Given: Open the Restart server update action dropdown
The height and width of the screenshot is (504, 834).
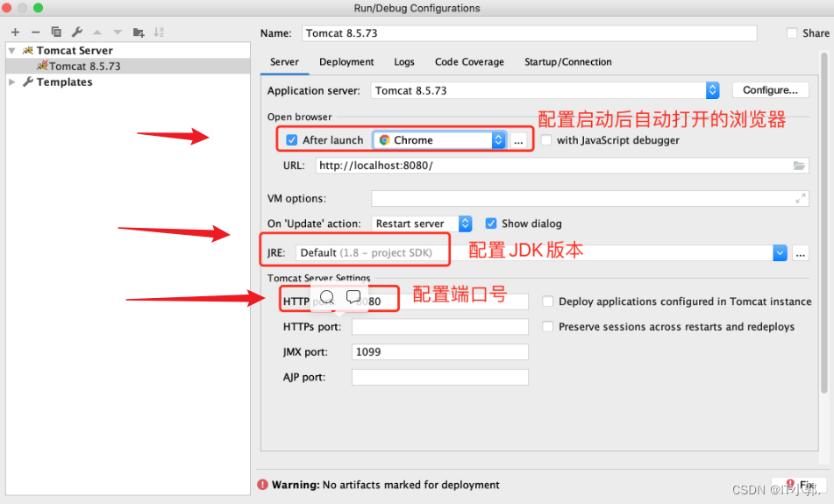Looking at the screenshot, I should point(465,224).
